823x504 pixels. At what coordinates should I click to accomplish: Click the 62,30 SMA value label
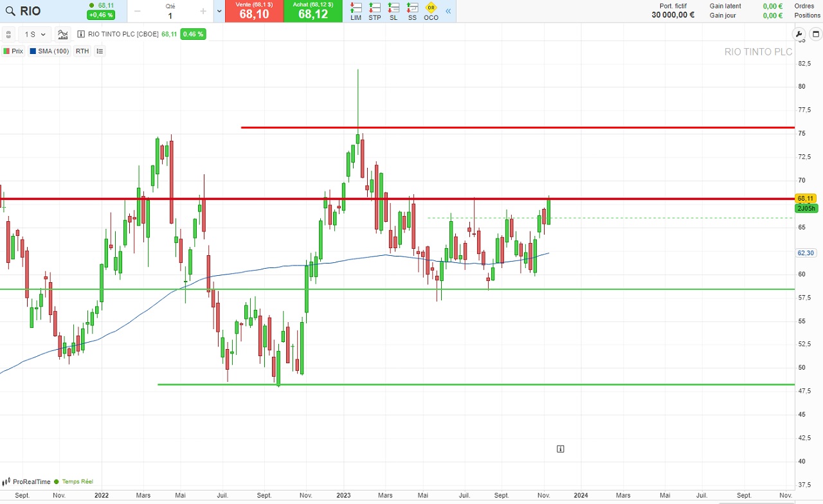[x=806, y=253]
